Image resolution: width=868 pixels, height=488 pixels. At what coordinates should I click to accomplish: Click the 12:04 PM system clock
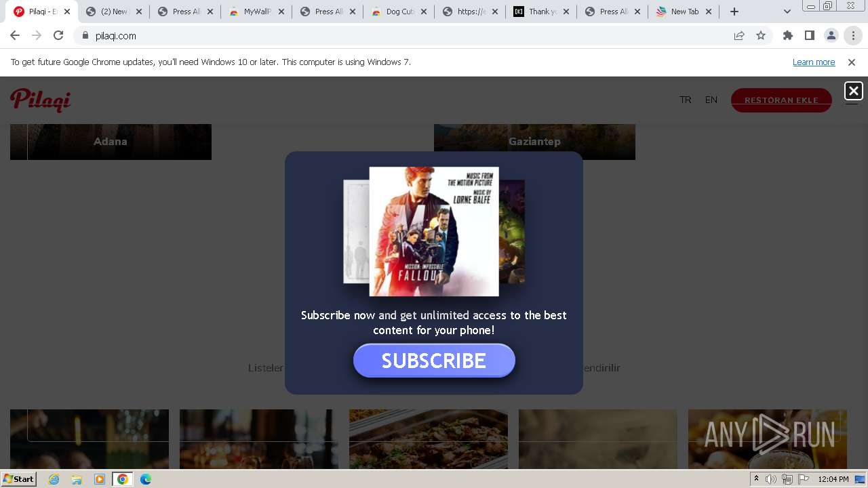click(833, 479)
